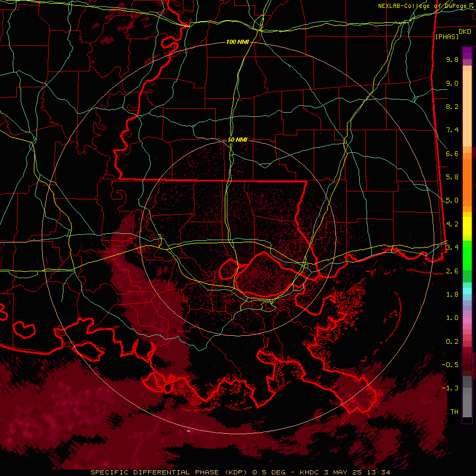Click the orange segment of the color bar

pyautogui.click(x=467, y=179)
